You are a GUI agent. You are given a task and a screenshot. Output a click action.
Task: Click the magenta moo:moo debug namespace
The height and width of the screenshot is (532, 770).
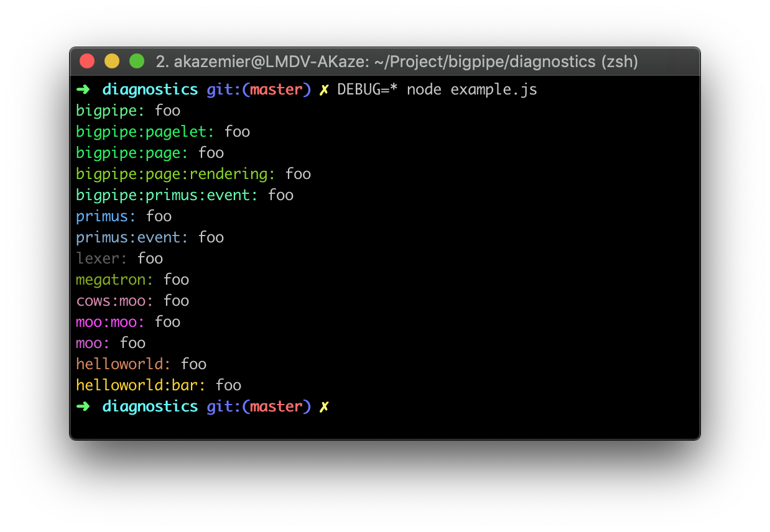(109, 321)
